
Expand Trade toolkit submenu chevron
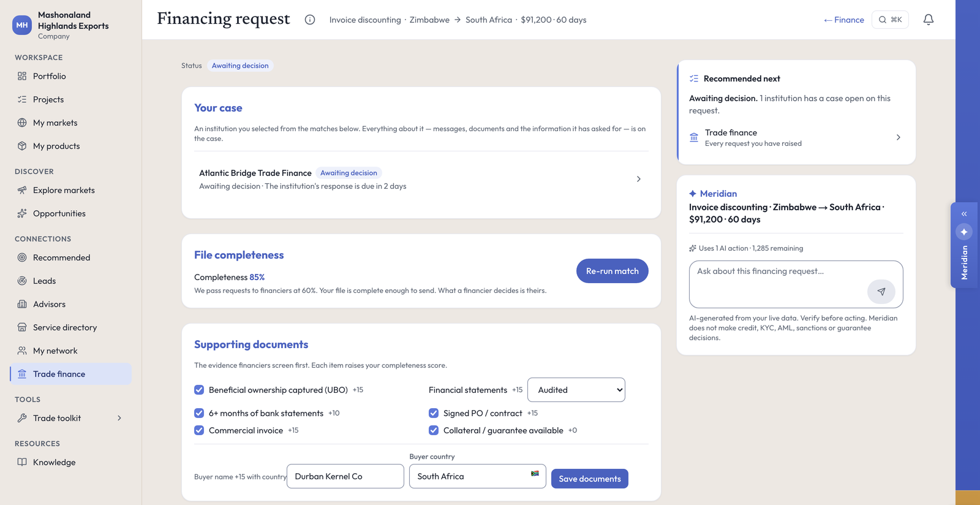point(119,418)
